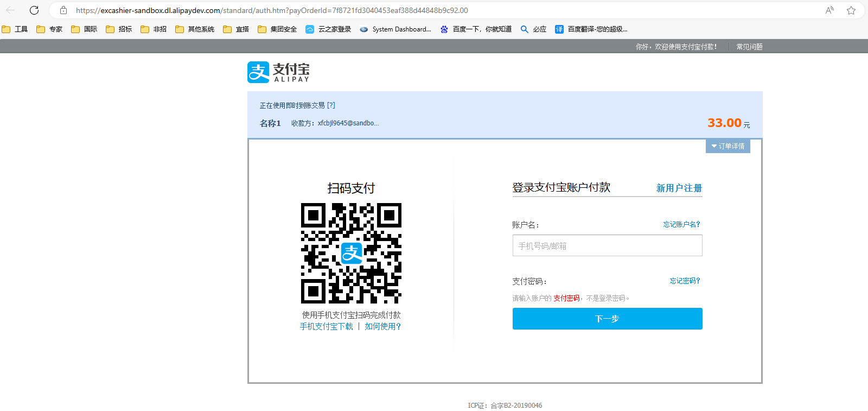Open the 招标 bookmark folder
Viewport: 868px width, 411px height.
pos(119,29)
